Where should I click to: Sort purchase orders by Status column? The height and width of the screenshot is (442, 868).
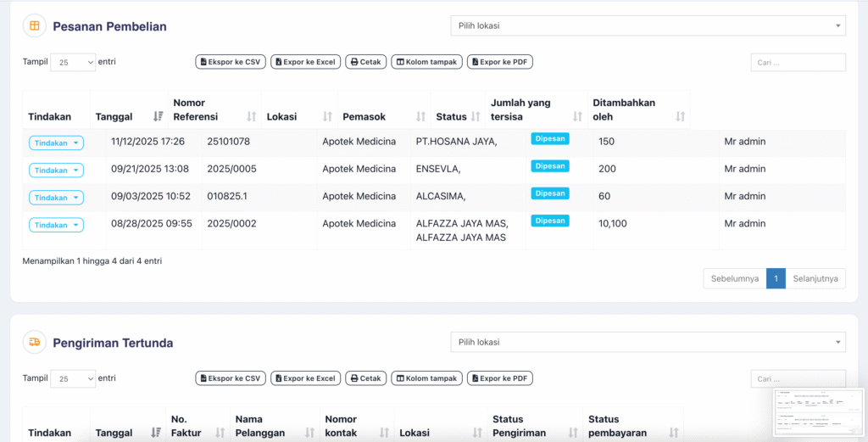pyautogui.click(x=458, y=116)
